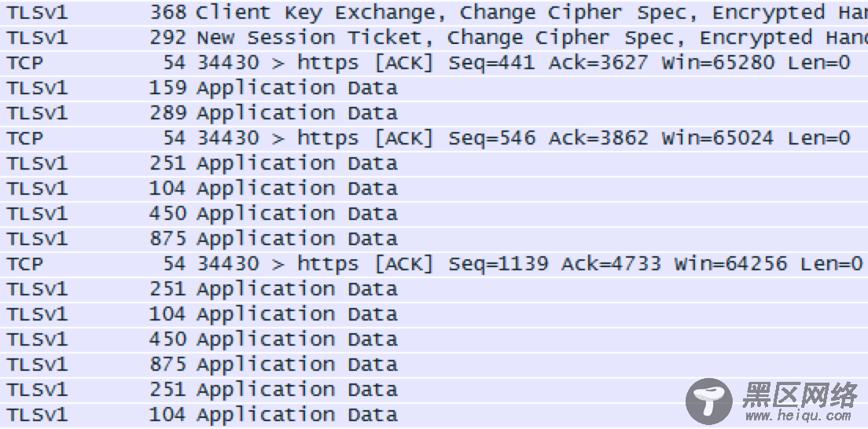Select the New Session Ticket packet row
The image size is (868, 429).
tap(434, 38)
